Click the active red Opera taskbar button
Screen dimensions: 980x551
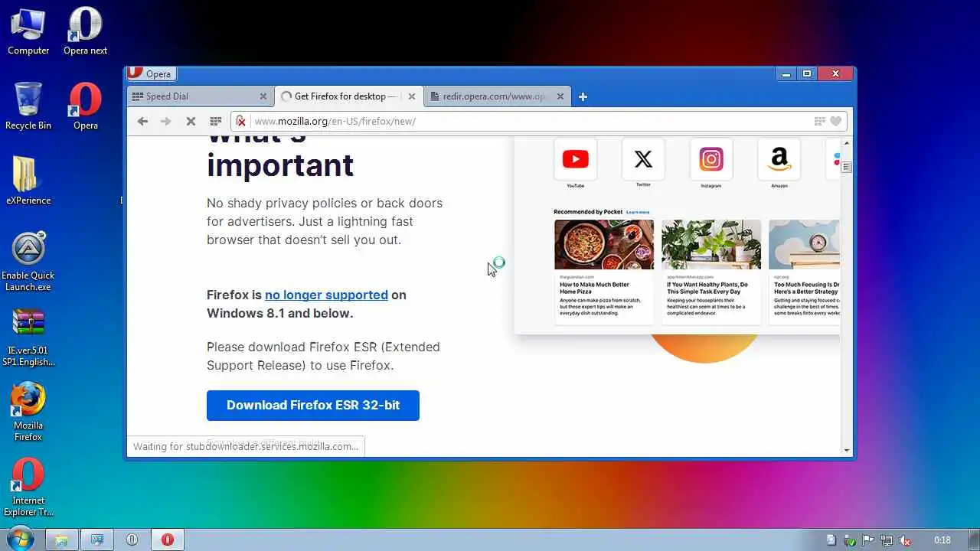167,540
